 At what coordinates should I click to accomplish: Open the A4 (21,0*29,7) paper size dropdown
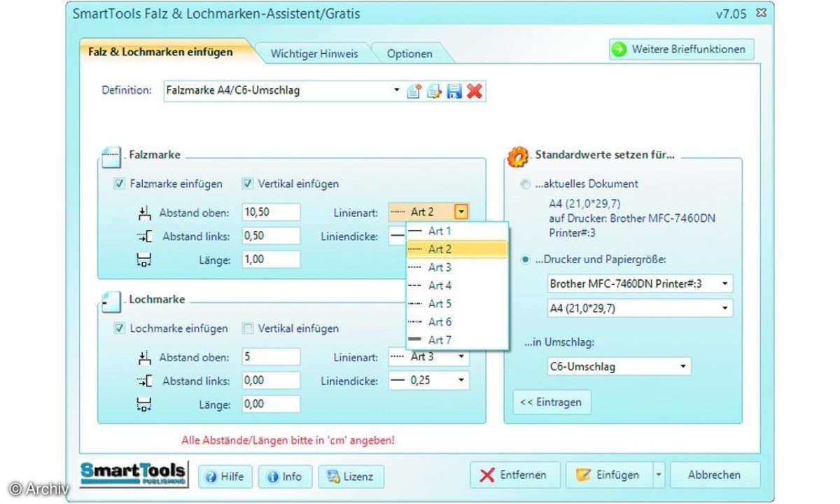click(724, 308)
